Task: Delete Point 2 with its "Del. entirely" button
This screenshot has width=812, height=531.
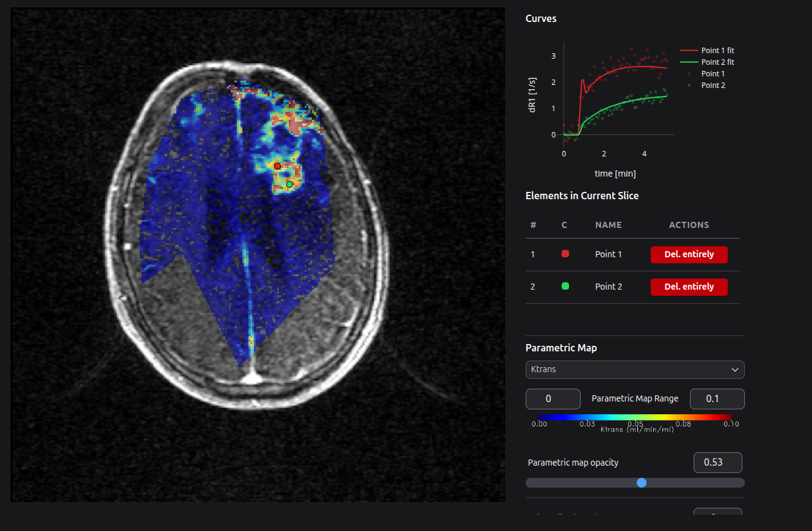Action: (x=689, y=287)
